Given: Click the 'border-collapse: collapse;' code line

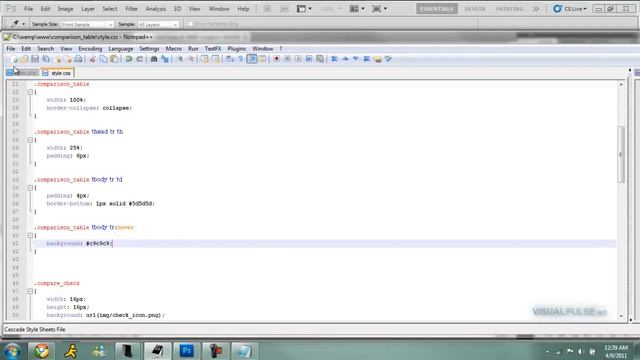Looking at the screenshot, I should [89, 108].
